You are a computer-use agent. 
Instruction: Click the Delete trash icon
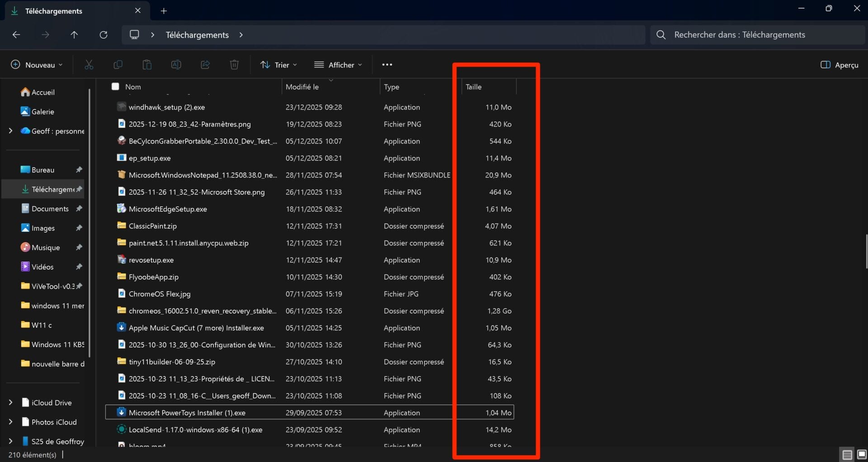click(x=234, y=65)
